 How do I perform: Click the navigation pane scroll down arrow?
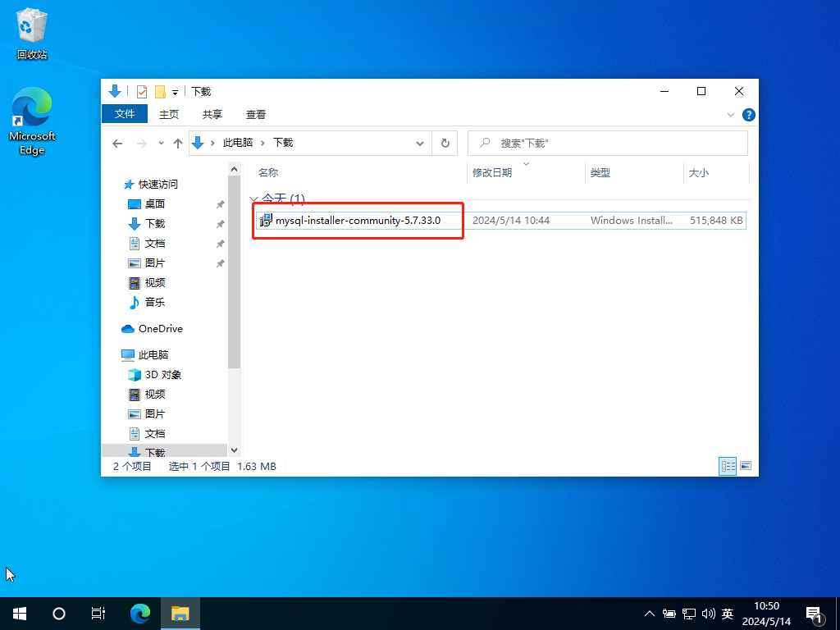point(234,450)
